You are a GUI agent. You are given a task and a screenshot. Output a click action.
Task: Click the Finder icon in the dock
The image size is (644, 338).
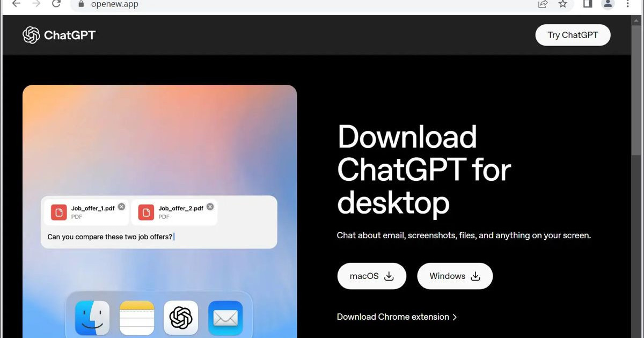pyautogui.click(x=92, y=318)
